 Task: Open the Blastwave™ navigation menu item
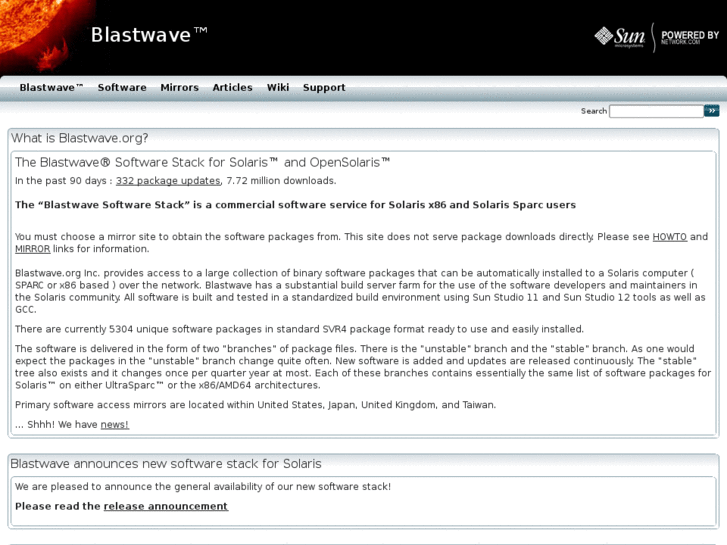click(51, 87)
